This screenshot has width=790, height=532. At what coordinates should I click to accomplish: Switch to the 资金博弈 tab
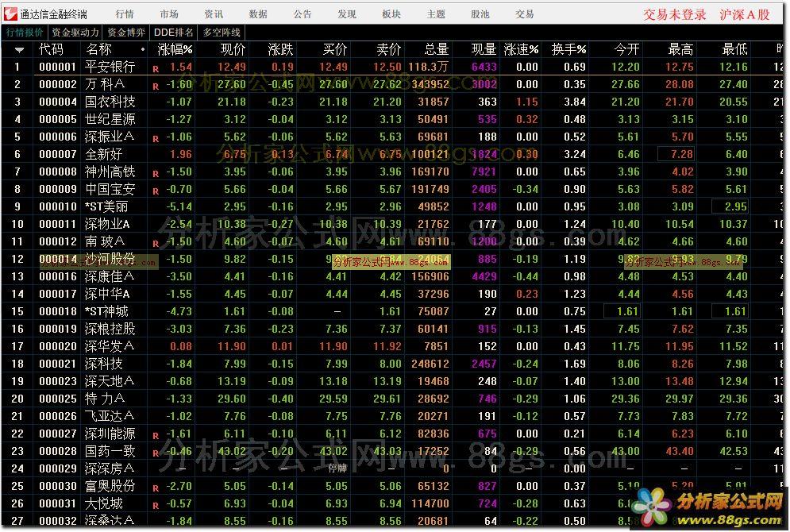(126, 33)
